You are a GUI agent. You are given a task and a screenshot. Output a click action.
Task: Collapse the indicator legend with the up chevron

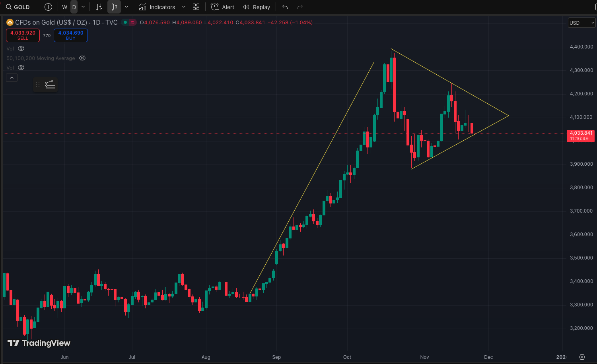coord(12,78)
